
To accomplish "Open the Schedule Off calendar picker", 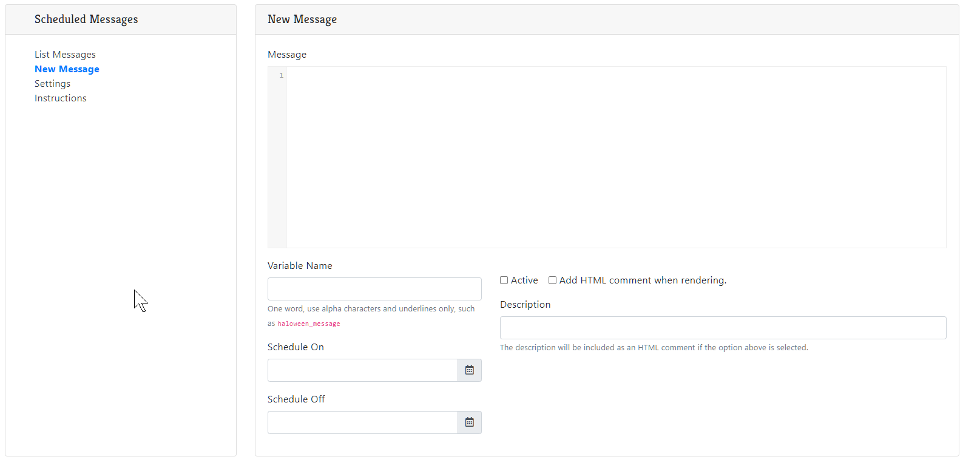I will point(469,422).
